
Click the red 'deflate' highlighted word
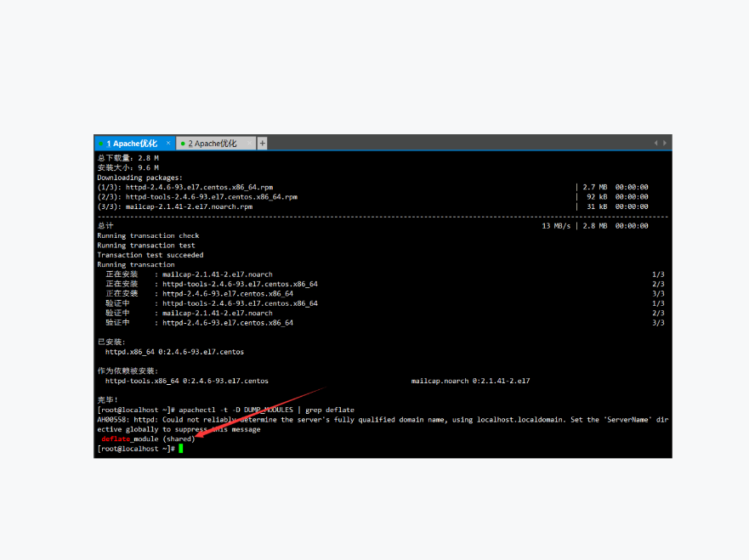[x=116, y=439]
